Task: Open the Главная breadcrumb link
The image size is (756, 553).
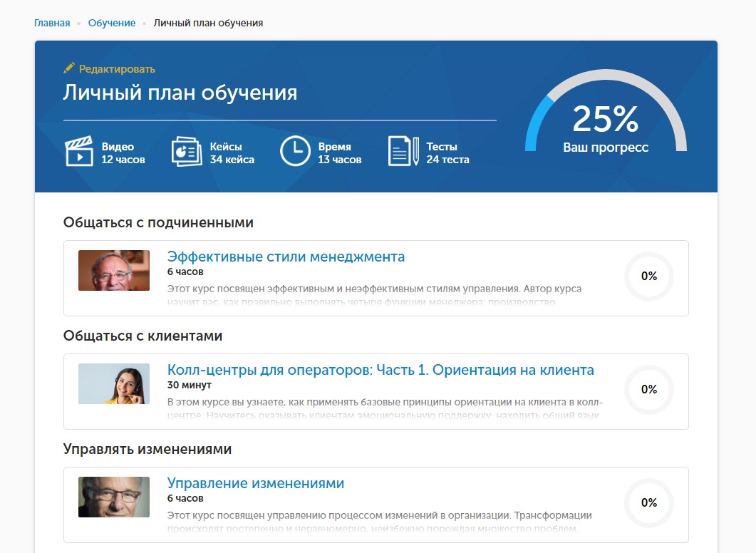Action: [52, 23]
